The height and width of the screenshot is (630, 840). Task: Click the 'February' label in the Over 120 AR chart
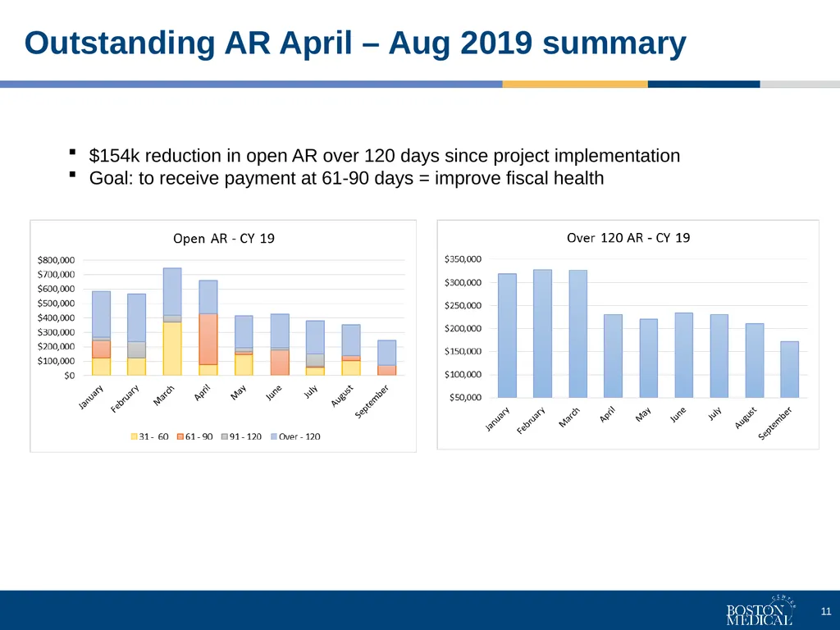pyautogui.click(x=531, y=420)
